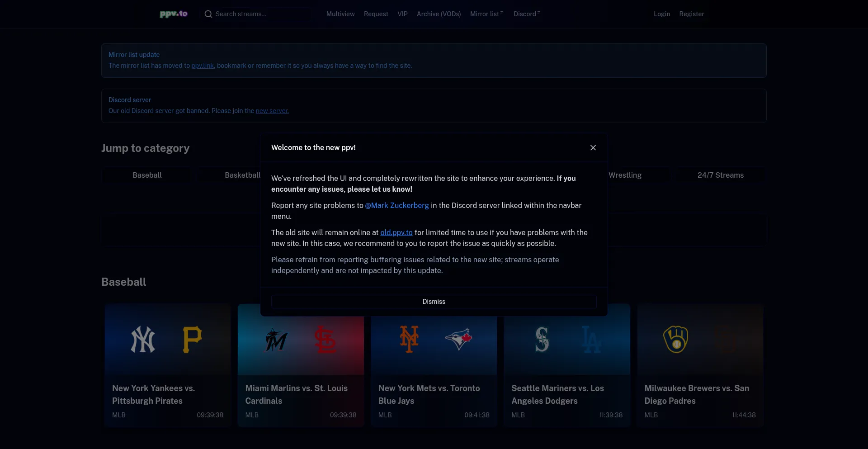Click the Baseball section heading
Screen dimensions: 868x449
(x=123, y=282)
